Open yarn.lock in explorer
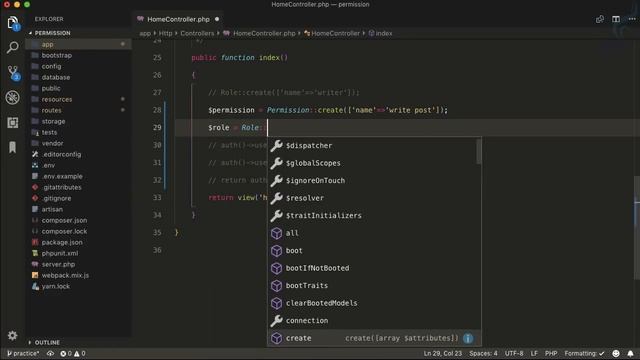 coord(56,287)
